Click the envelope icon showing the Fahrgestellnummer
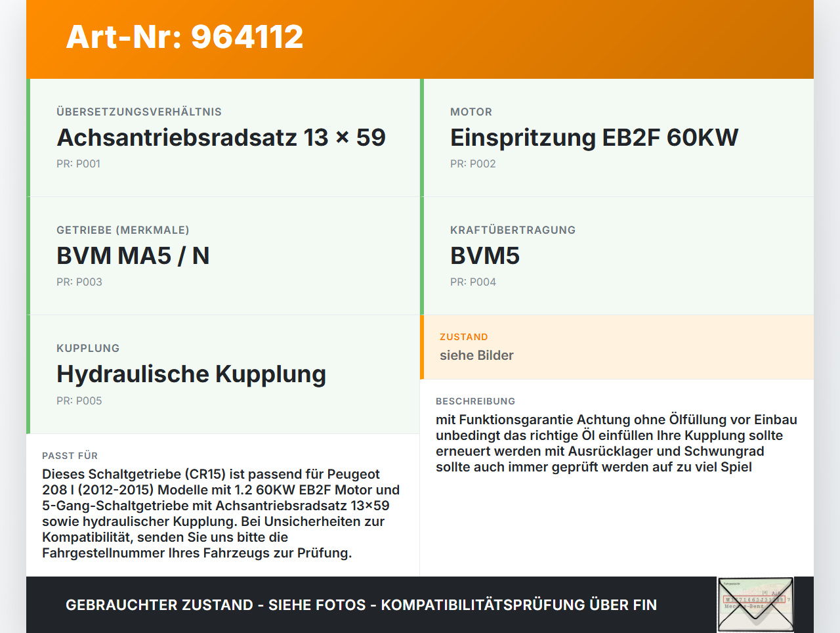840x633 pixels. pyautogui.click(x=755, y=603)
